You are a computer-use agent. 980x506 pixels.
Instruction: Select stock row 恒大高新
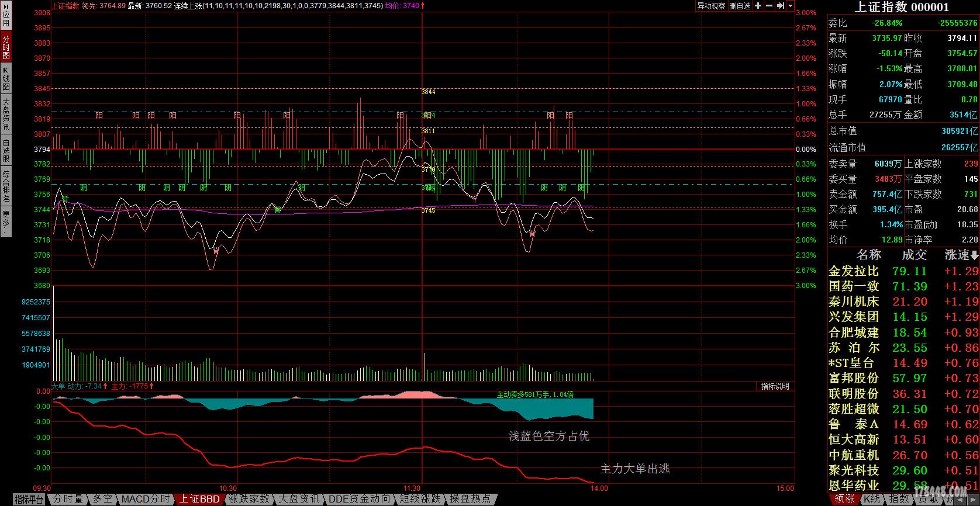click(x=903, y=439)
